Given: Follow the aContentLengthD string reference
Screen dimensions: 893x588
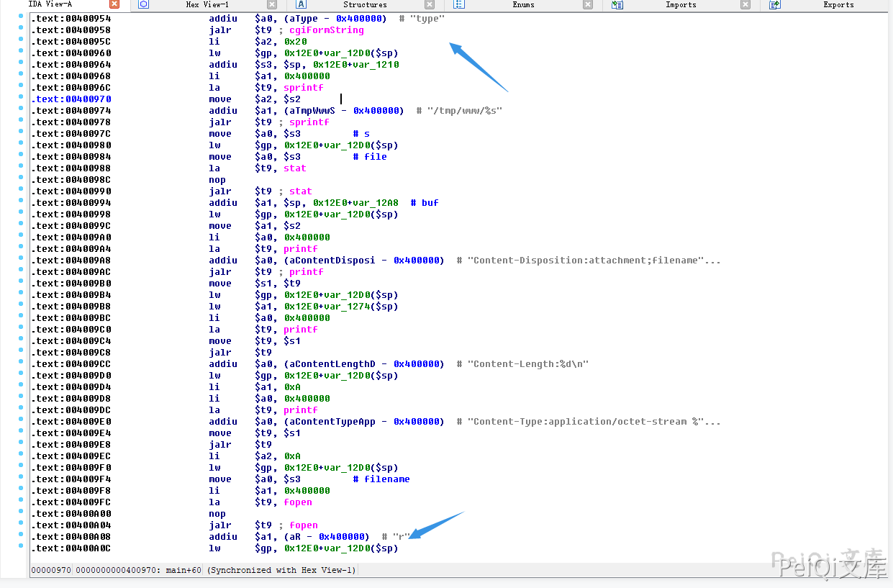Looking at the screenshot, I should pos(331,364).
